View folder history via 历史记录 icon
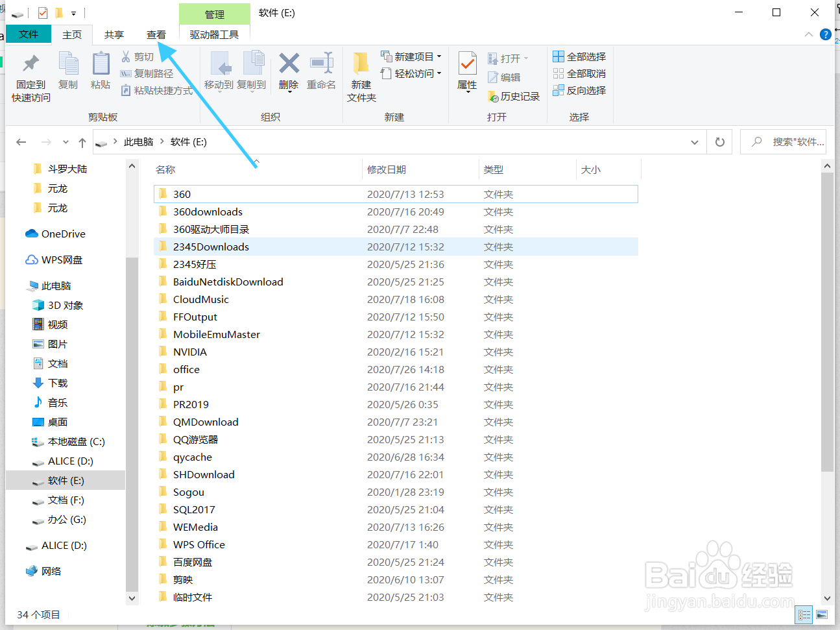 [x=514, y=96]
